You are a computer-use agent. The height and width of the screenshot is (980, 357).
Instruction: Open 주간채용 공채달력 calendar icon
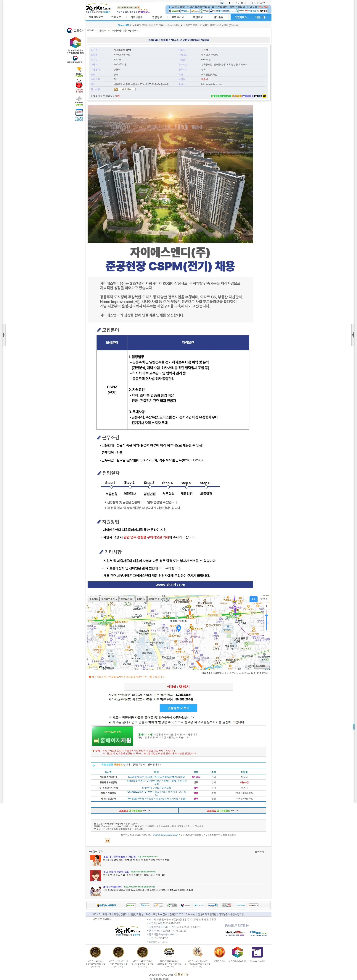coord(79,115)
